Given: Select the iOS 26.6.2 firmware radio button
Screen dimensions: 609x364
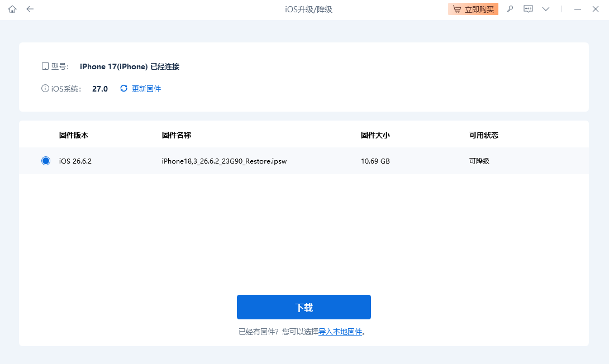Looking at the screenshot, I should tap(46, 161).
